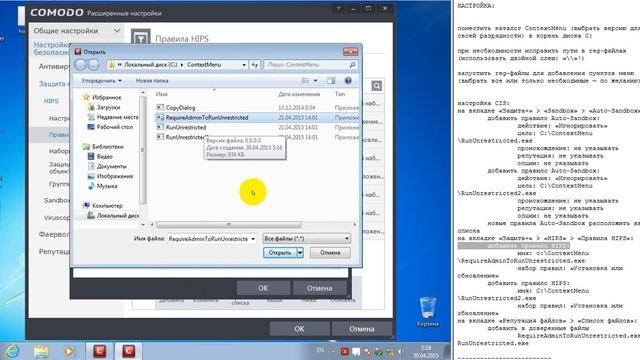640x360 pixels.
Task: Click the Открыть button split arrow
Action: 300,253
